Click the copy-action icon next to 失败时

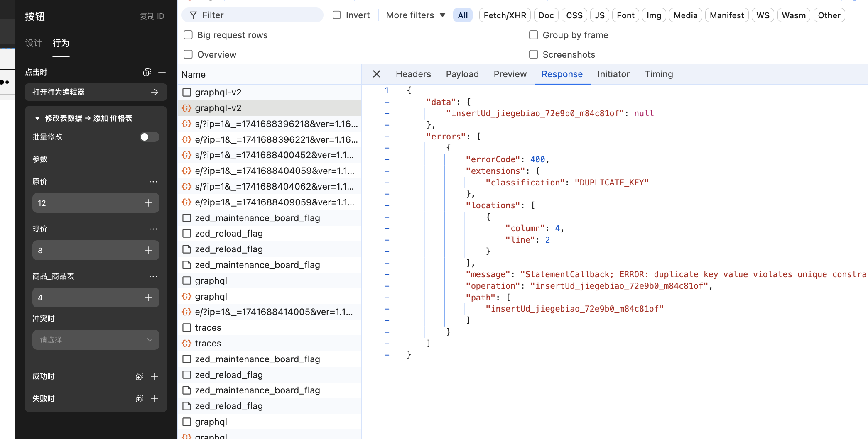pyautogui.click(x=140, y=399)
